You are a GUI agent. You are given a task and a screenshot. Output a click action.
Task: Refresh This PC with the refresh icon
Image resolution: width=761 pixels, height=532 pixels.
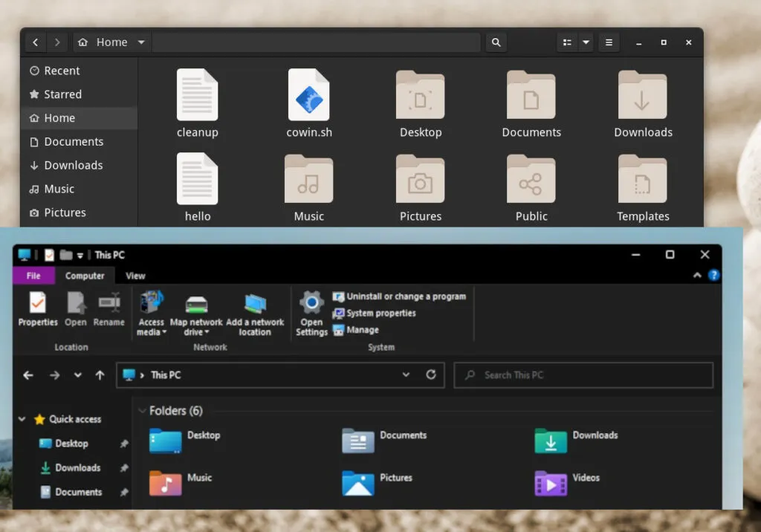coord(432,375)
